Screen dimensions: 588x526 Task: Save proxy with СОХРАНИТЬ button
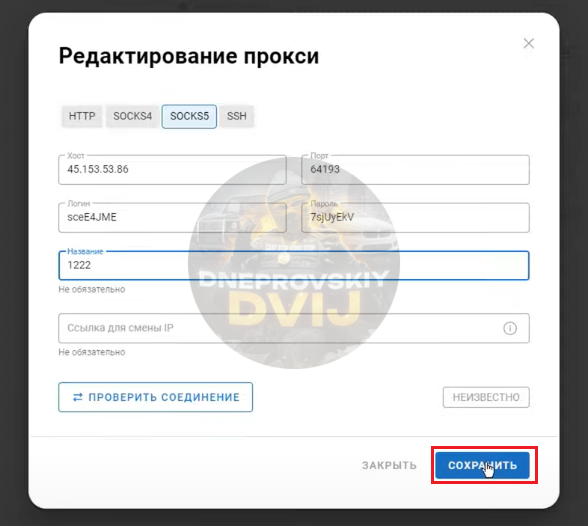tap(483, 466)
